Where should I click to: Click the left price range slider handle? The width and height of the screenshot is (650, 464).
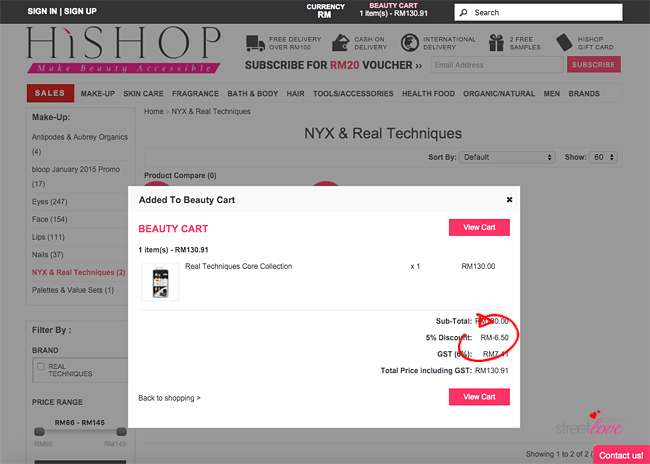point(39,432)
